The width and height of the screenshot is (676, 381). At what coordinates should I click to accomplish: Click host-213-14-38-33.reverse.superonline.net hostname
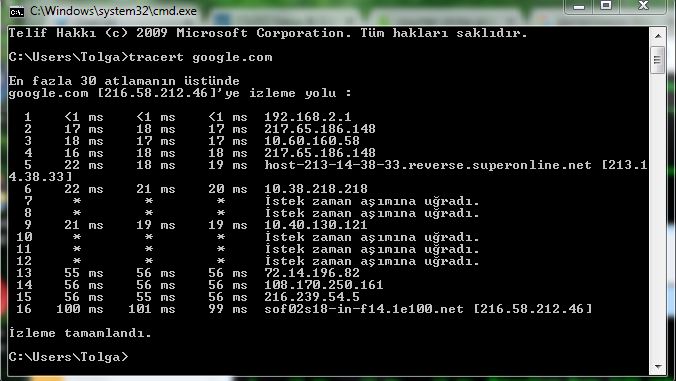(x=428, y=165)
